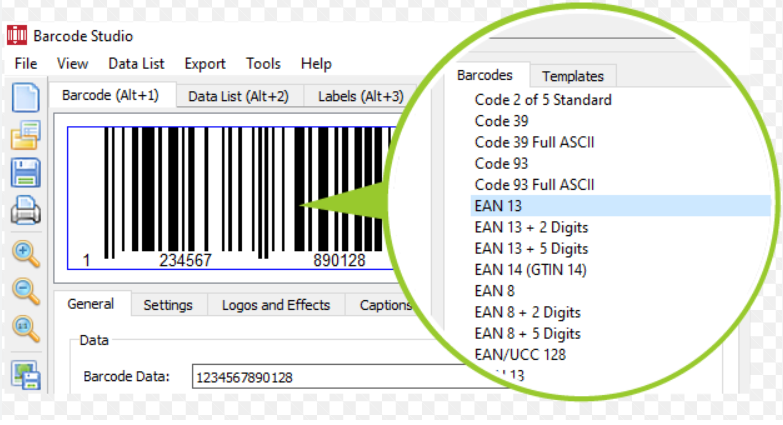Open the Settings tab below barcode
Screen dimensions: 783x425
click(x=168, y=305)
